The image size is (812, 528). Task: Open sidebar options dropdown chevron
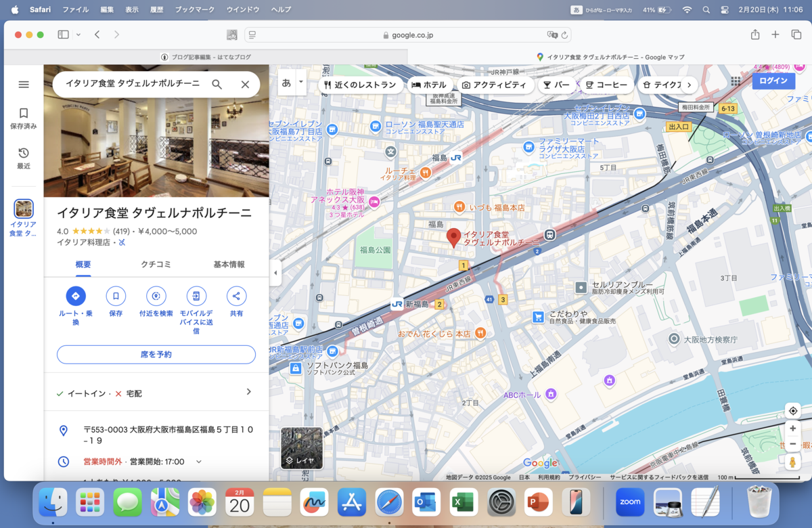click(x=78, y=35)
